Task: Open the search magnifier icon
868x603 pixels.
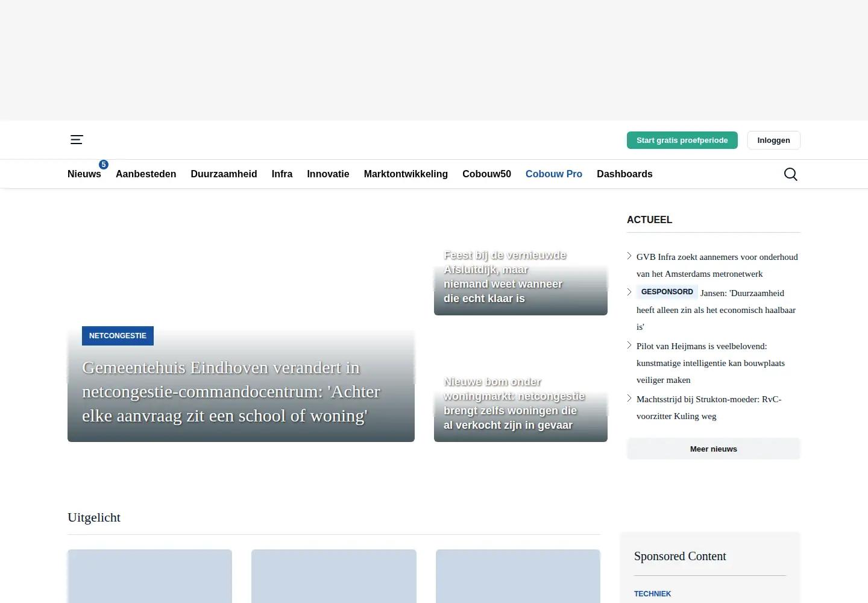Action: coord(790,174)
